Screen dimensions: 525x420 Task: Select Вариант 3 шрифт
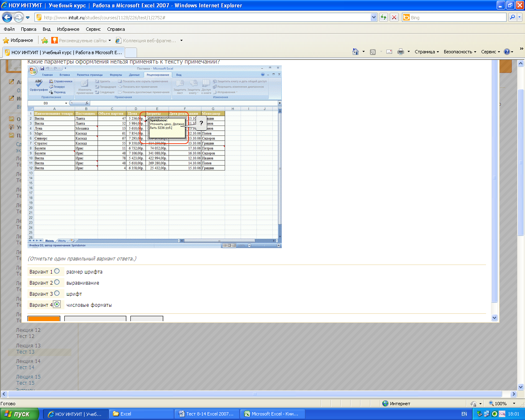tap(57, 293)
